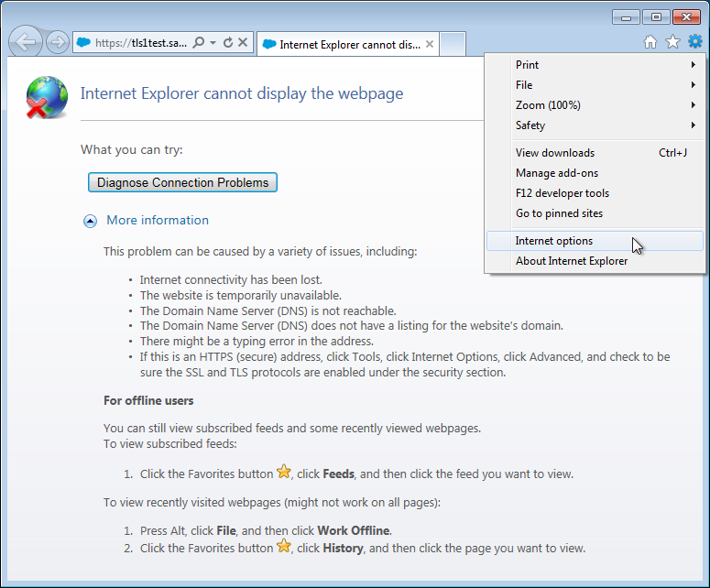The height and width of the screenshot is (588, 710).
Task: Close the 'Internet Explorer cannot dis...' tab
Action: point(430,44)
